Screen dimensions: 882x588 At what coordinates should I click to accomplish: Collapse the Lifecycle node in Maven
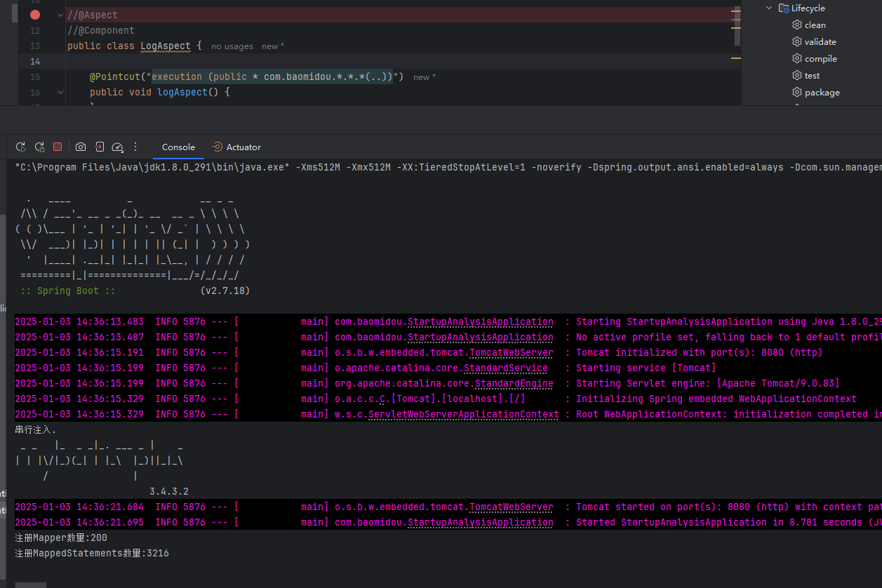click(769, 8)
